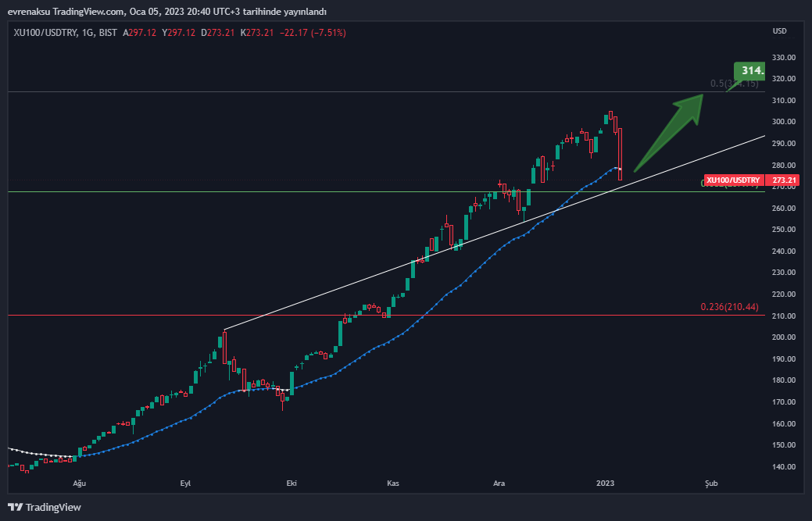
Task: Click the USD currency label on the price axis
Action: (x=779, y=31)
